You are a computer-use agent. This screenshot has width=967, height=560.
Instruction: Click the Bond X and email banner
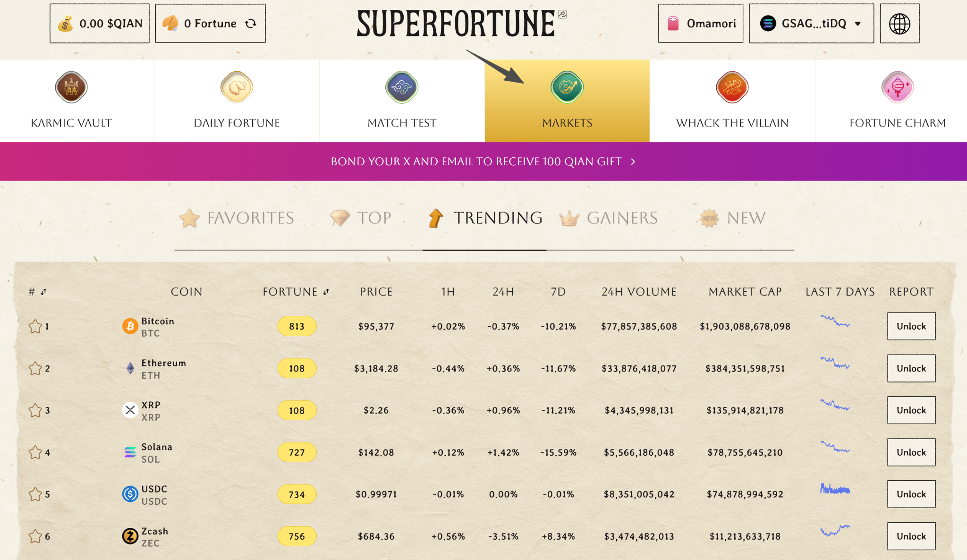tap(483, 161)
